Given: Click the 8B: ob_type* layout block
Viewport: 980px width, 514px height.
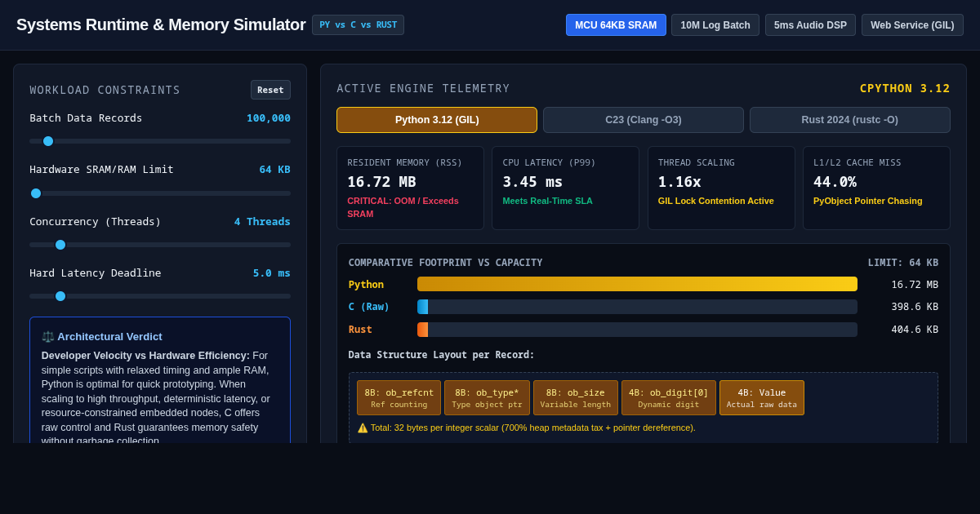Looking at the screenshot, I should [487, 397].
